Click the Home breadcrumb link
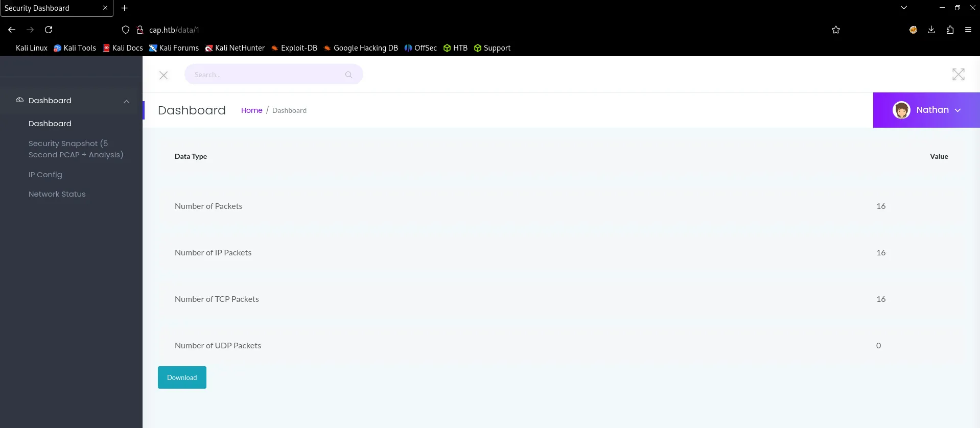The image size is (980, 428). (x=252, y=110)
